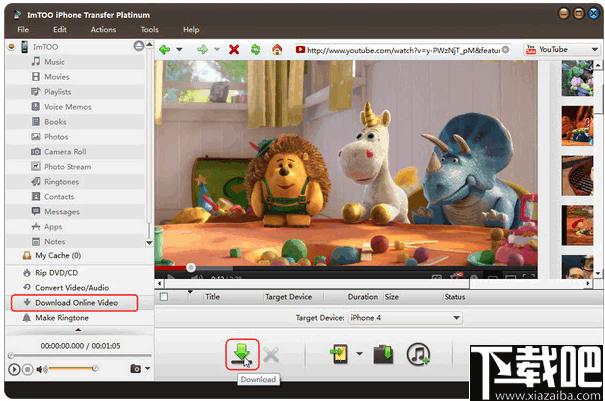The image size is (605, 401).
Task: Mute the player volume speaker icon
Action: 41,369
